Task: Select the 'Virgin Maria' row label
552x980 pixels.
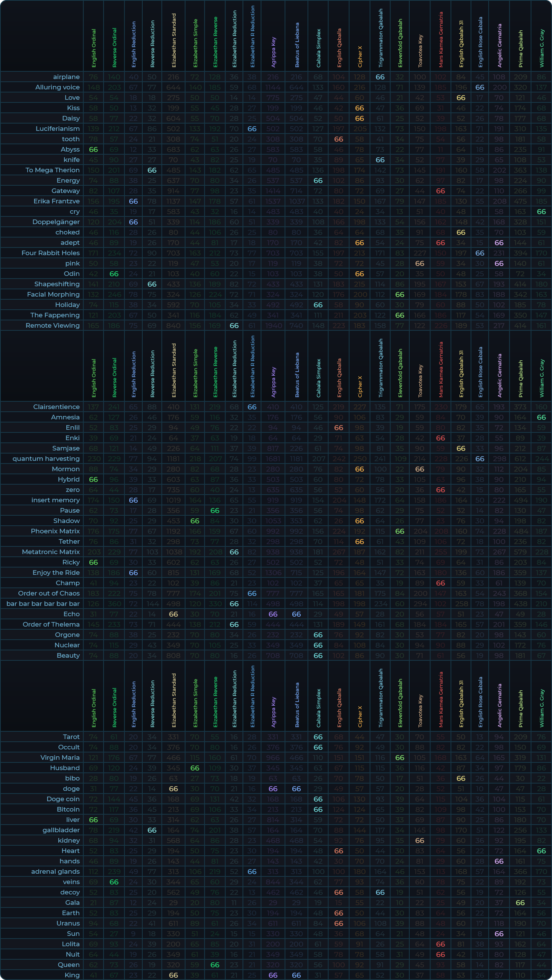Action: point(60,758)
